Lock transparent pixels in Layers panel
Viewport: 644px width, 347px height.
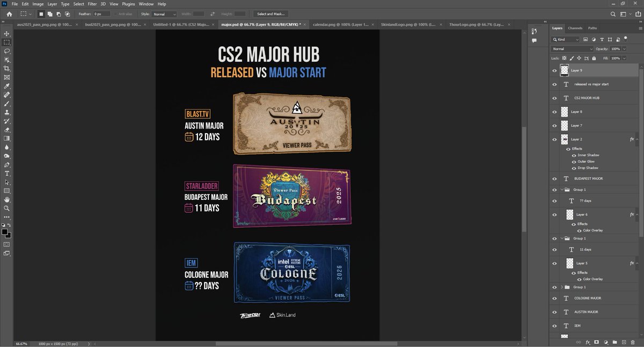(563, 58)
